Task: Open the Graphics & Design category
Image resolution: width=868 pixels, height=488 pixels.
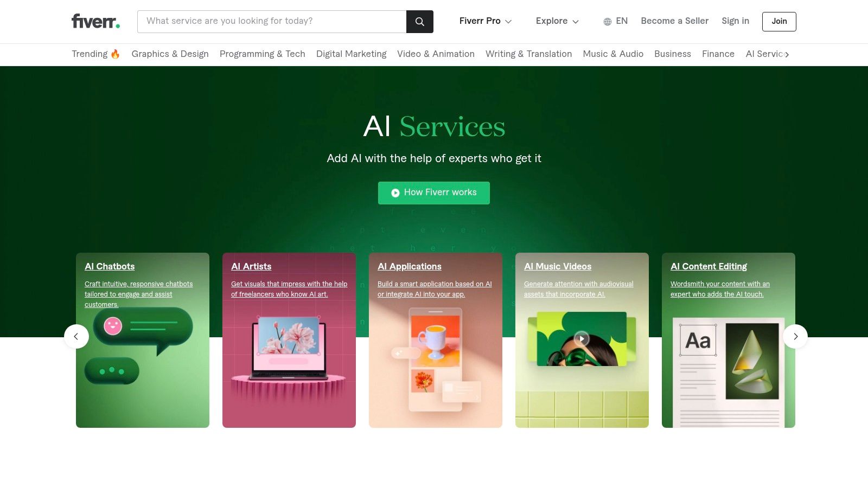Action: pos(170,54)
